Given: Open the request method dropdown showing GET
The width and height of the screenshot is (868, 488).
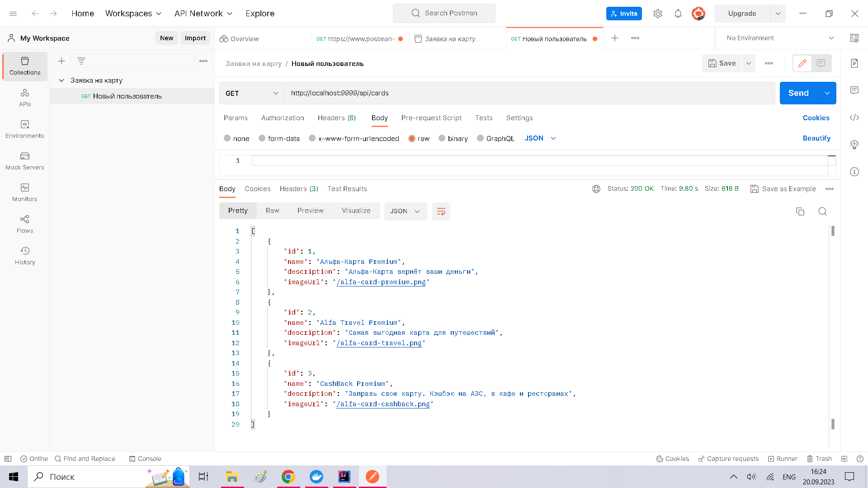Looking at the screenshot, I should click(251, 93).
